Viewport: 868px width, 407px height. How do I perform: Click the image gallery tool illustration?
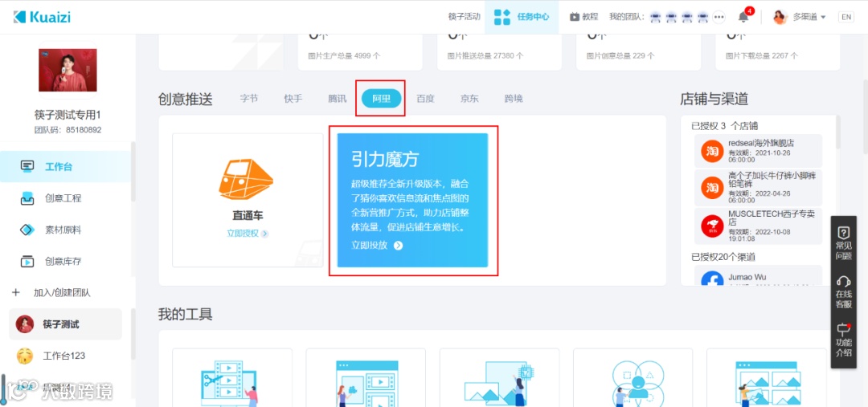click(767, 383)
